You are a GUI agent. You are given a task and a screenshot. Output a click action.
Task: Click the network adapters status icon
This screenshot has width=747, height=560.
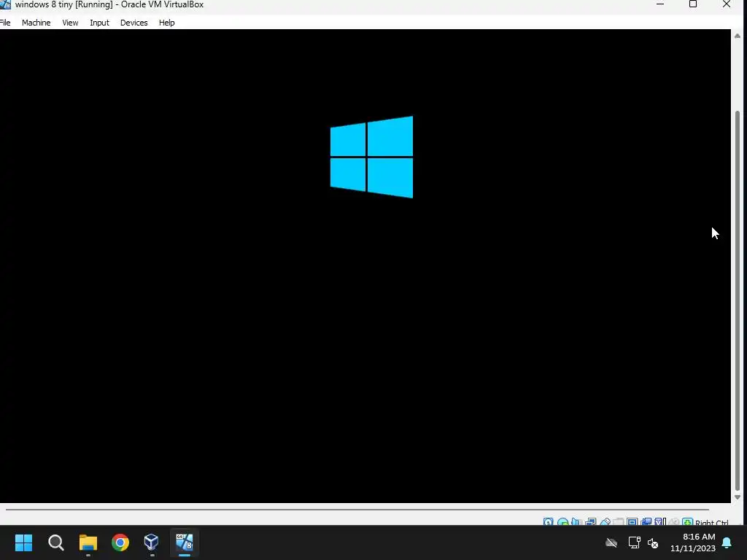[591, 521]
